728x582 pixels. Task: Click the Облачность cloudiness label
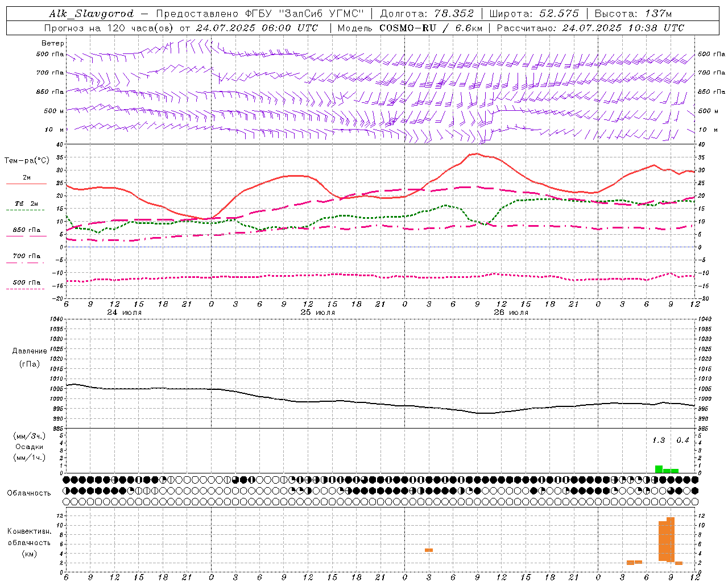click(29, 493)
